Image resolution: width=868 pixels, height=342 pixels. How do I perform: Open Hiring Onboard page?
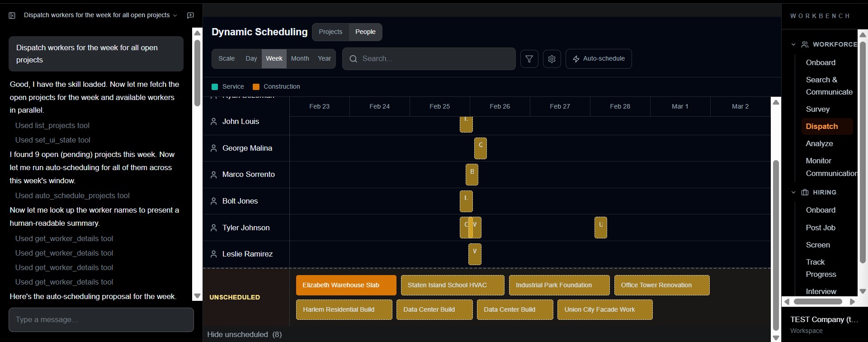click(821, 210)
